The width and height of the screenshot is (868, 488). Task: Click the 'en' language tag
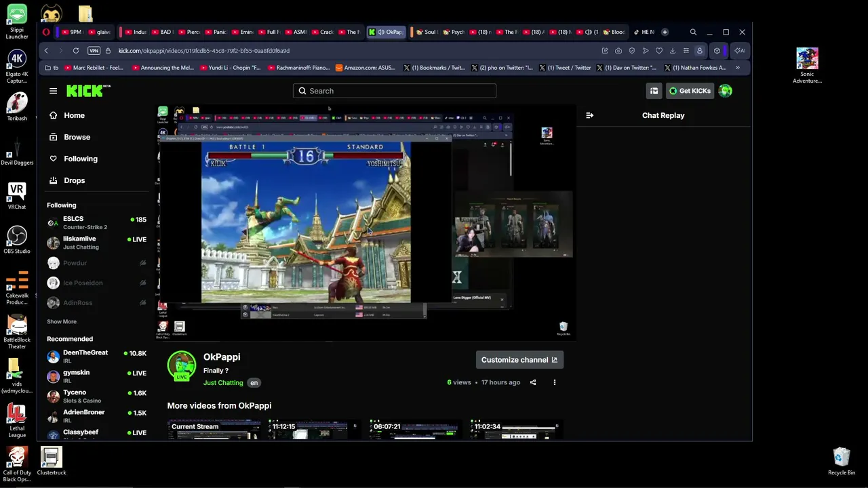point(254,383)
